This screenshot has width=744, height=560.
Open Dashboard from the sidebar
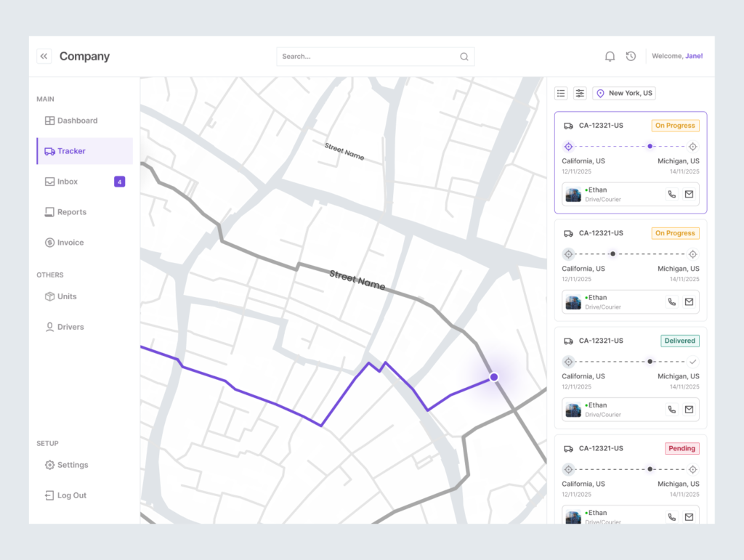tap(77, 121)
